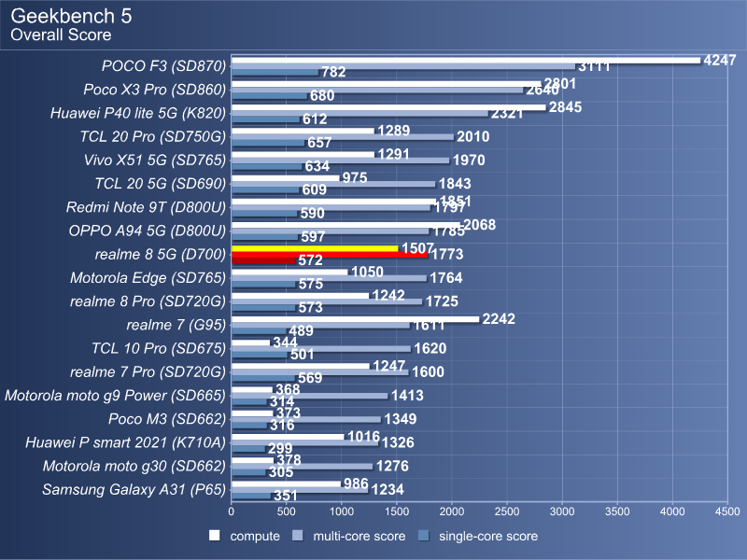747x560 pixels.
Task: Click the 'Geekbench 5' chart title
Action: pos(71,16)
